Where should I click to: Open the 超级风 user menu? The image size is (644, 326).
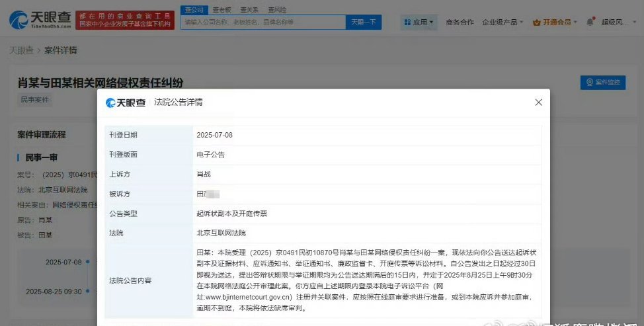[x=620, y=22]
